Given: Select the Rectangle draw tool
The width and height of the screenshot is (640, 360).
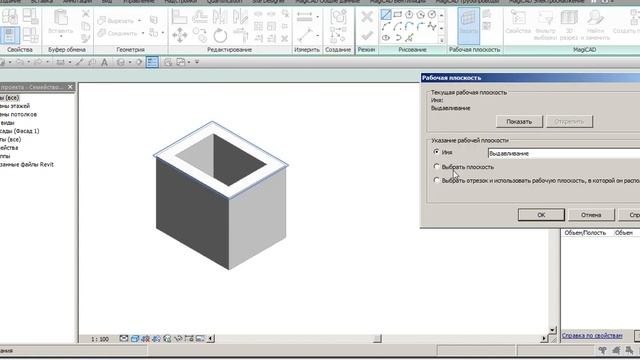Looking at the screenshot, I should coord(398,15).
